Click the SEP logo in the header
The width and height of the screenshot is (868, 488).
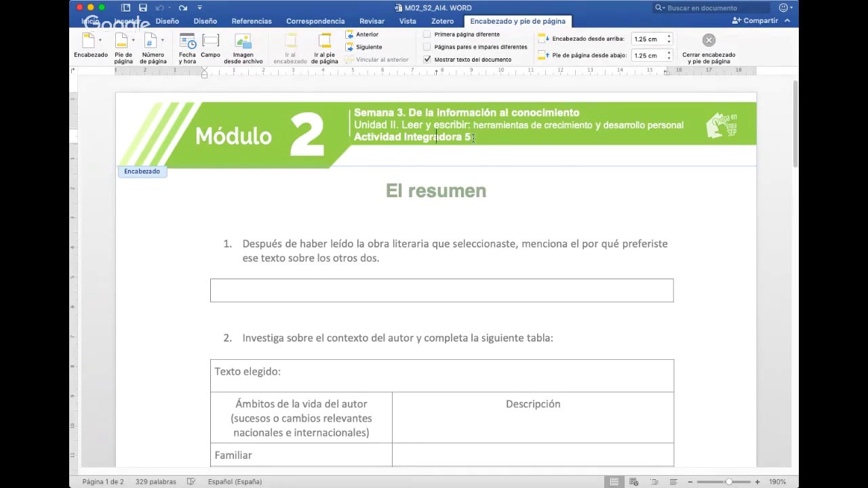tap(722, 125)
